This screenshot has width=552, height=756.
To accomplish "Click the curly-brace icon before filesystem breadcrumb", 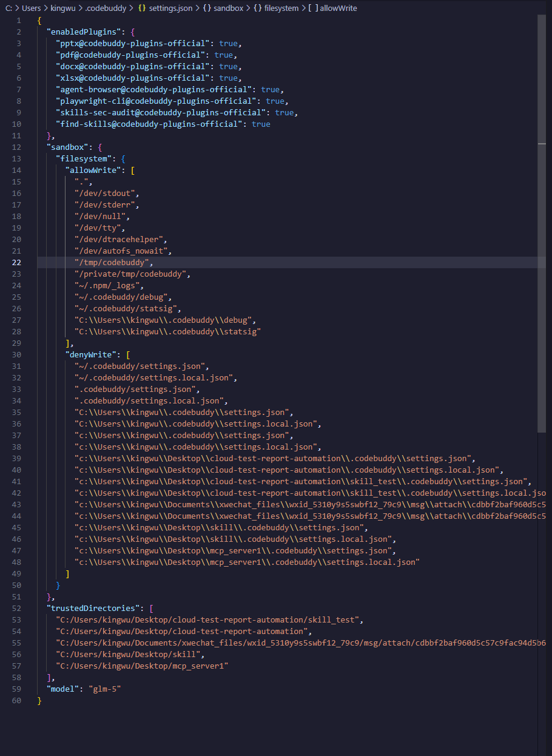I will [257, 8].
